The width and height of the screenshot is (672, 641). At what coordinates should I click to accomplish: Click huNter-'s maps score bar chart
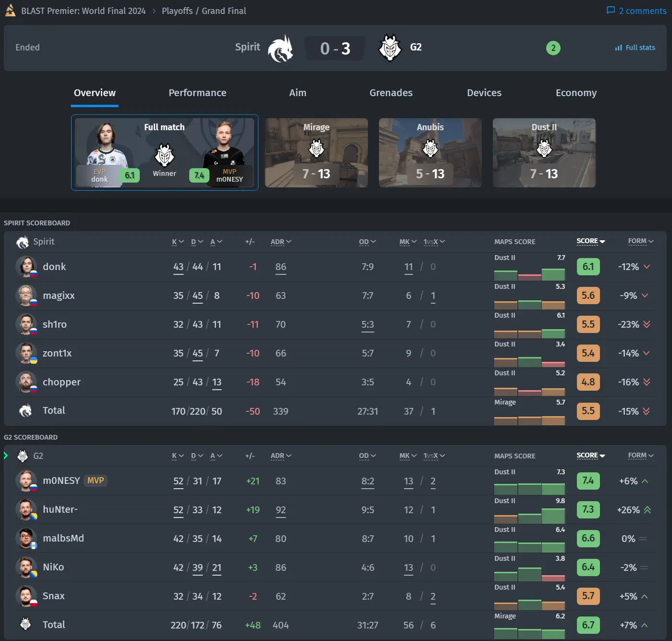529,516
